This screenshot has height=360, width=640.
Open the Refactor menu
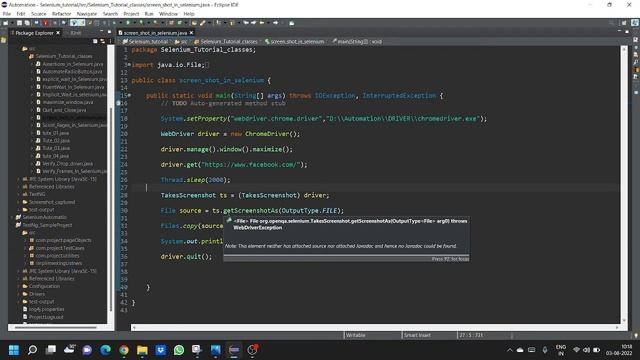[x=62, y=14]
